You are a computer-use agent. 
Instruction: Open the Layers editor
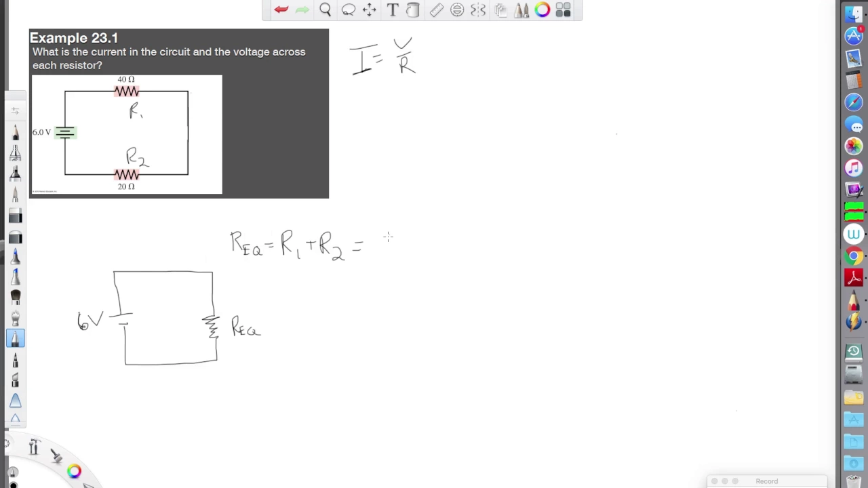(x=500, y=9)
